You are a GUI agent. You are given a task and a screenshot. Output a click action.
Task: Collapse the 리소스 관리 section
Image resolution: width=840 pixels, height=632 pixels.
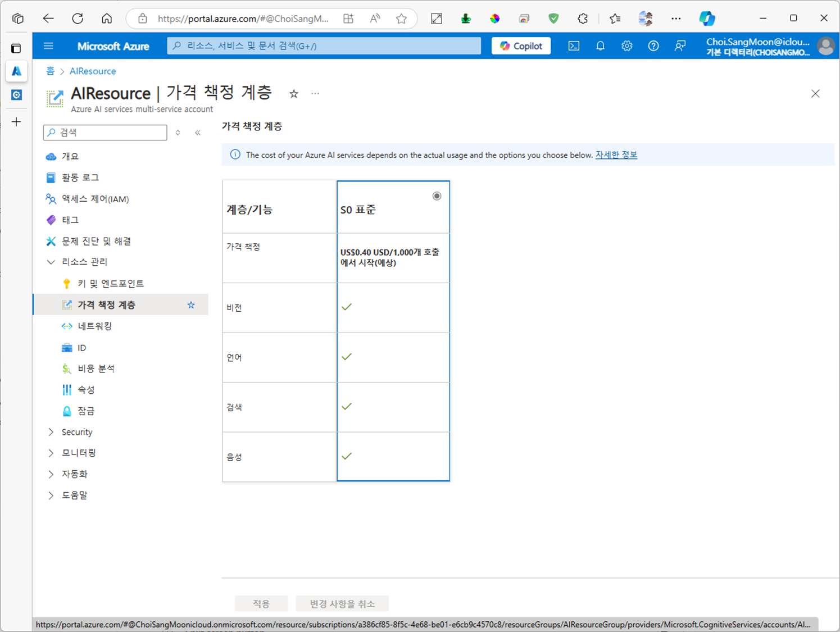(51, 262)
